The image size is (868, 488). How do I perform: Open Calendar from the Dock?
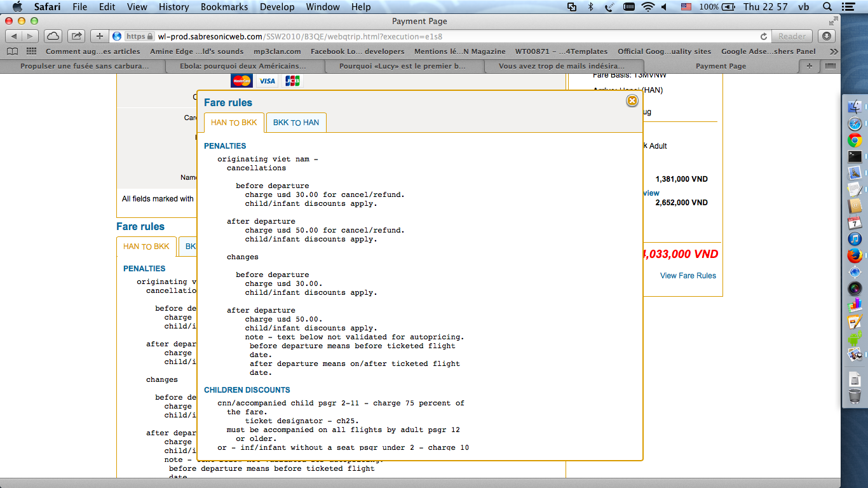[855, 222]
